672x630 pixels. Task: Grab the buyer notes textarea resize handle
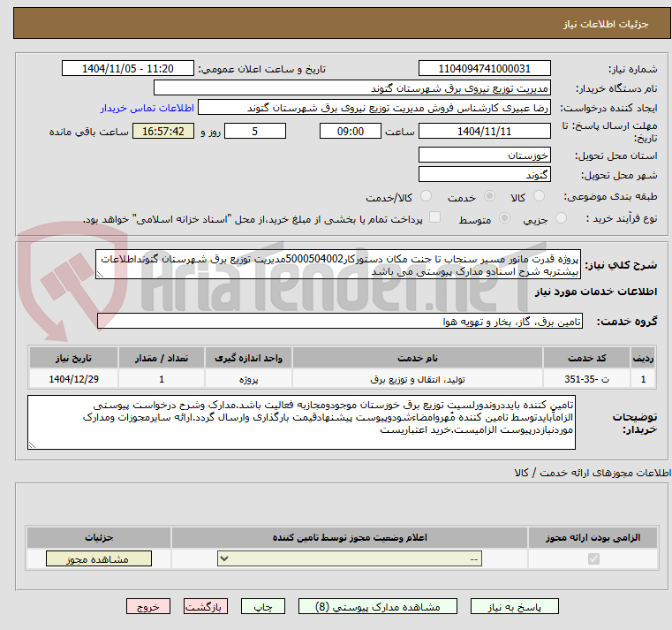[x=32, y=444]
